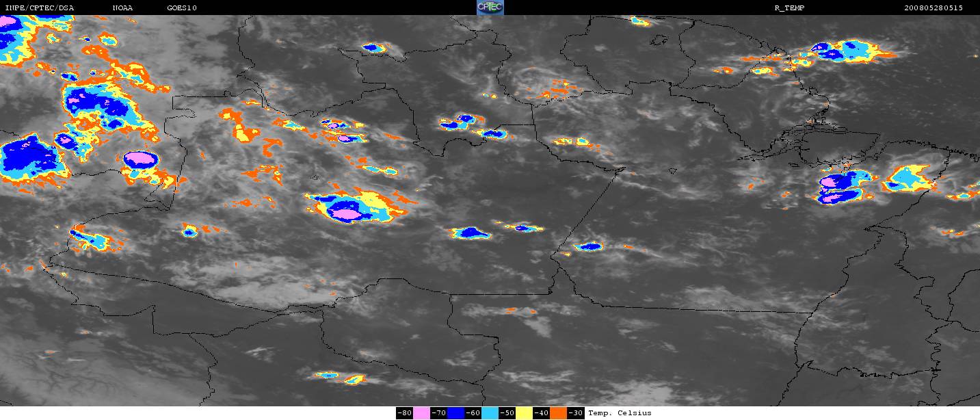
Task: Click the Temp. Celsius legend text
Action: coord(620,413)
